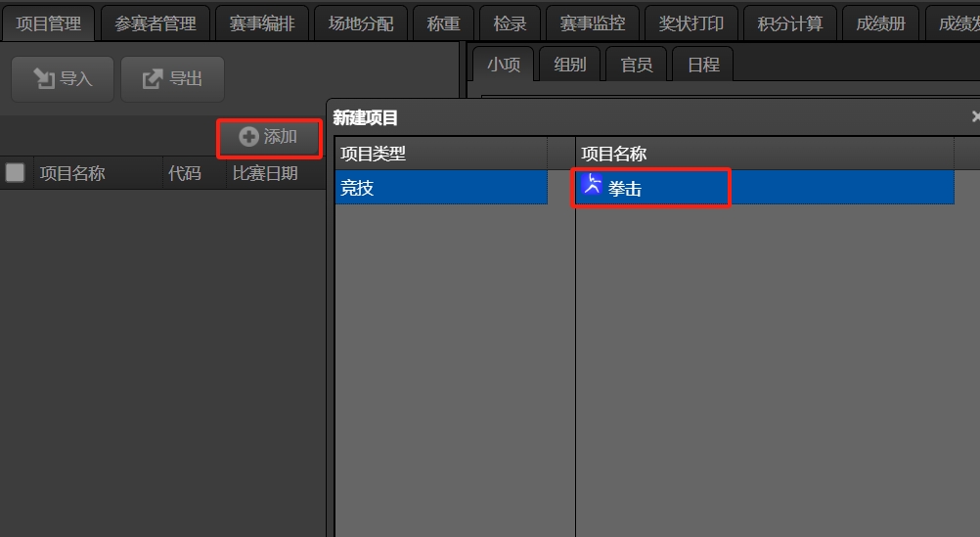Select the boxing figure icon

[x=592, y=185]
